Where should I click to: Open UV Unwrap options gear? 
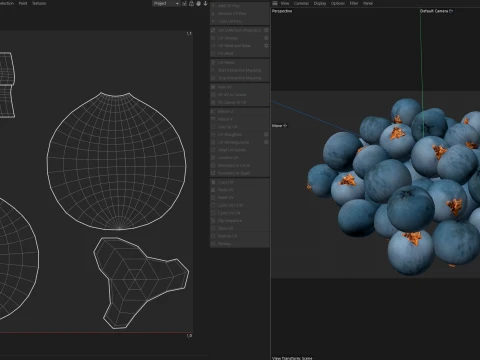coord(266,38)
